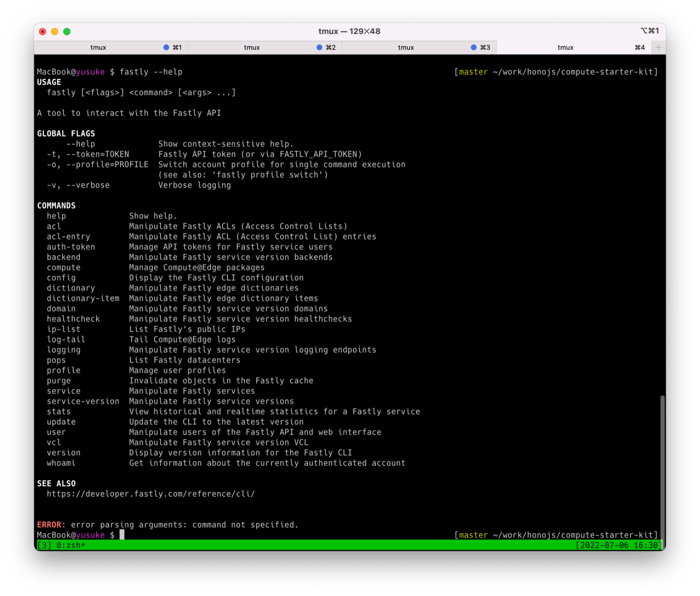
Task: Select the 'COMMANDS' heading
Action: pos(56,206)
